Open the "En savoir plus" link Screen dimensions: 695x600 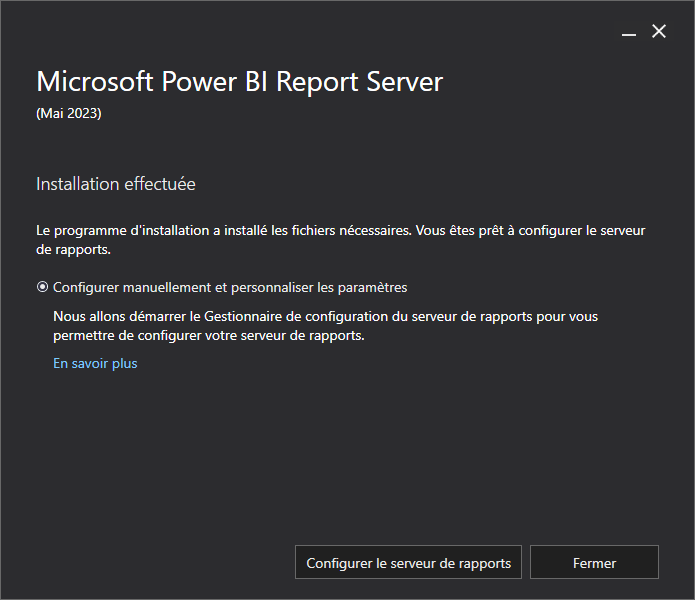95,363
